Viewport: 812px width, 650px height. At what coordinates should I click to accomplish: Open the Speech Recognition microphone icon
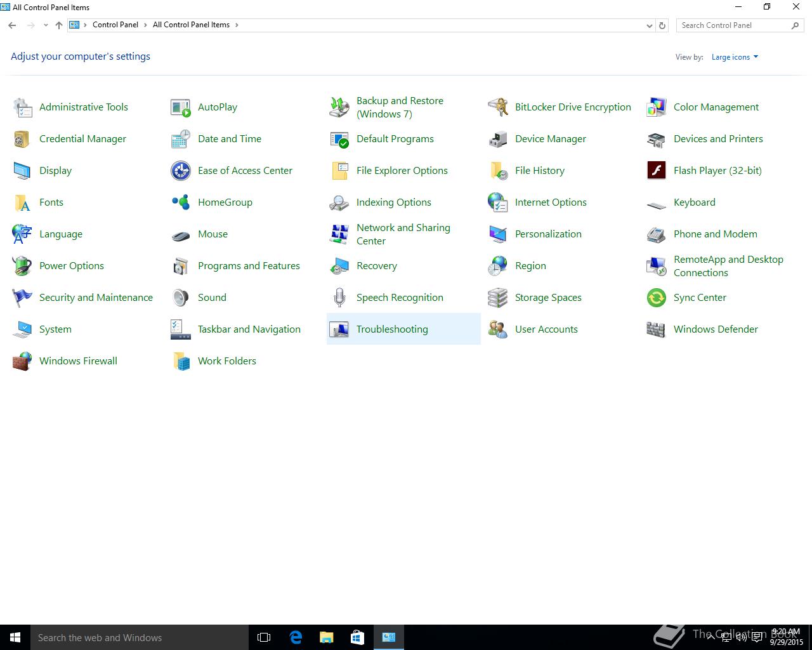(339, 298)
